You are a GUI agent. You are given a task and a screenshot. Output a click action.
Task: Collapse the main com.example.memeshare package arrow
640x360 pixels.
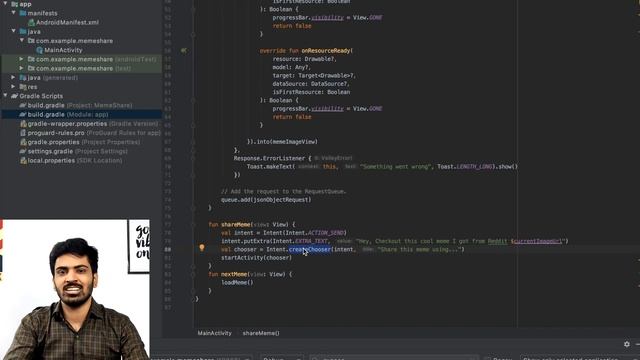(22, 40)
